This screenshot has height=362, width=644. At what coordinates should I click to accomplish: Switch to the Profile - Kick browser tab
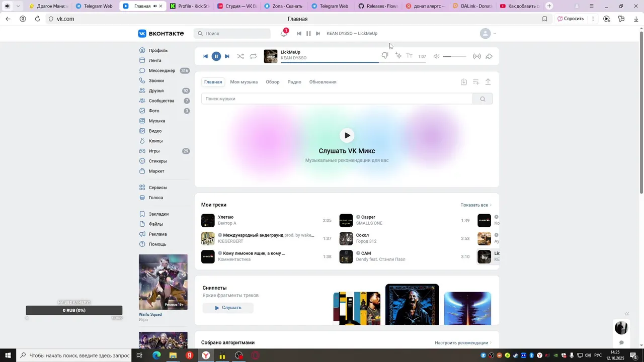[190, 6]
